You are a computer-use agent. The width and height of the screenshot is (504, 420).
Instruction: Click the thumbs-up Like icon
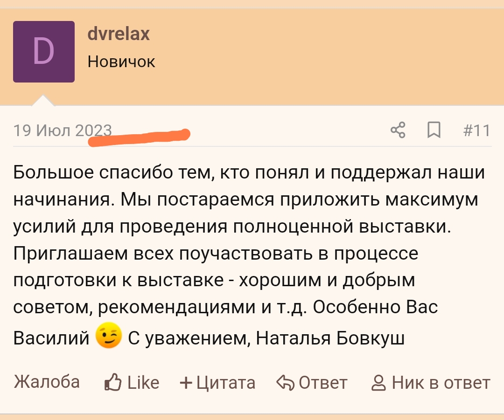(x=112, y=383)
